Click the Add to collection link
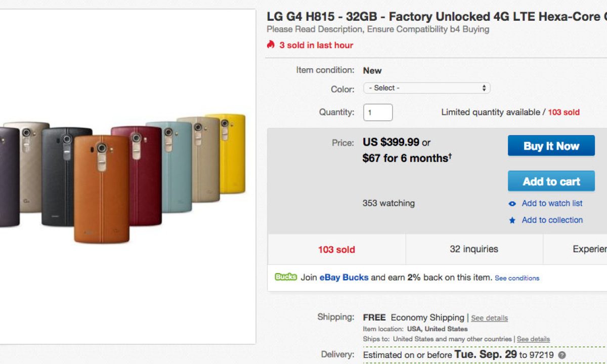The height and width of the screenshot is (364, 607). click(x=552, y=220)
